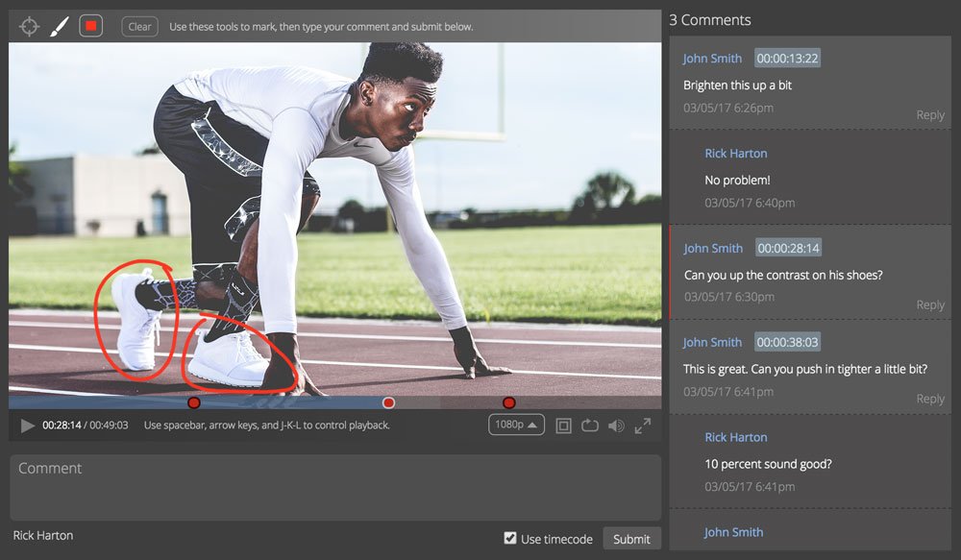The height and width of the screenshot is (560, 961).
Task: Click the partially visible John Smith at list bottom
Action: [733, 532]
